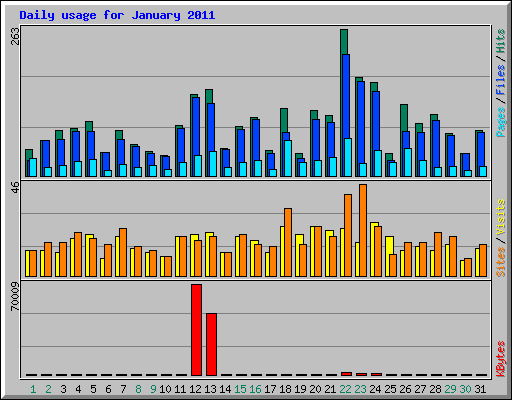Click the blue 'Files' legend label
This screenshot has height=400, width=512.
[x=500, y=79]
